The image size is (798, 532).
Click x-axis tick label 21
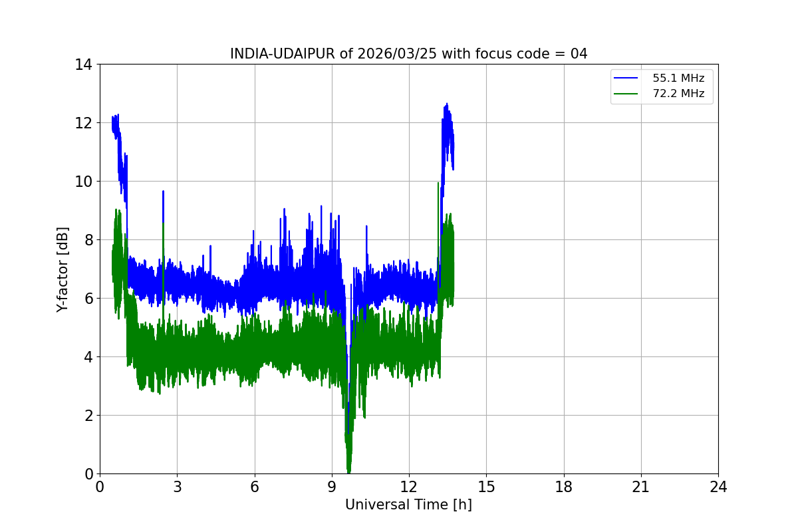click(x=641, y=487)
